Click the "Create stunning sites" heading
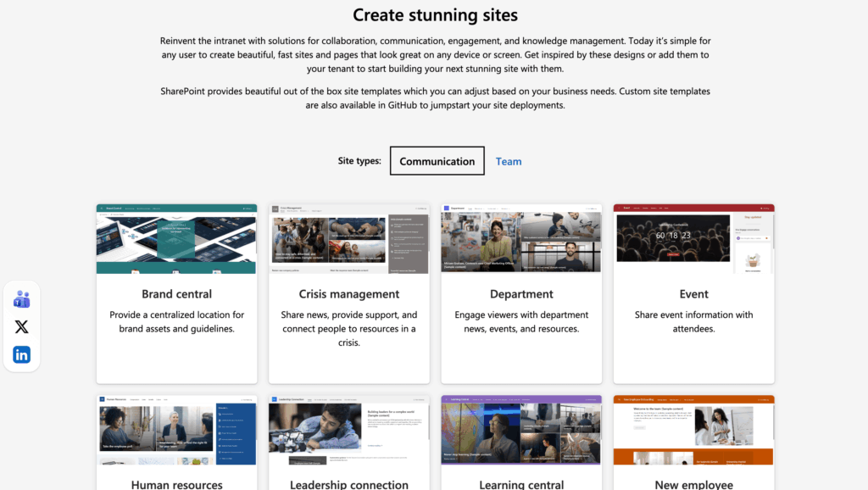Screen dimensions: 868x490 [x=435, y=15]
